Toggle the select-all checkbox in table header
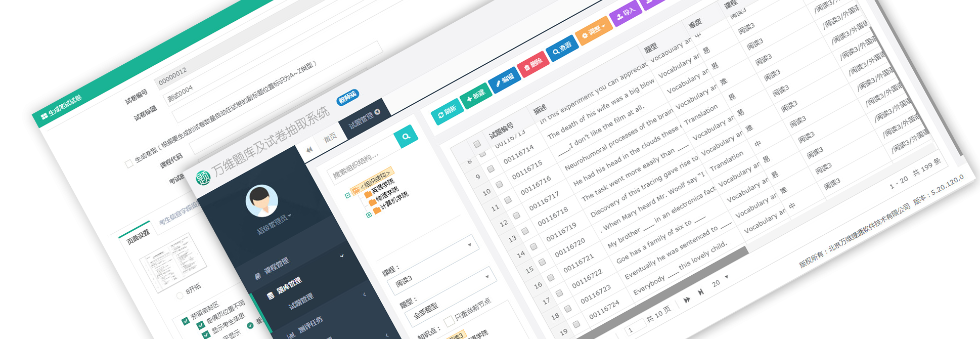 tap(477, 144)
